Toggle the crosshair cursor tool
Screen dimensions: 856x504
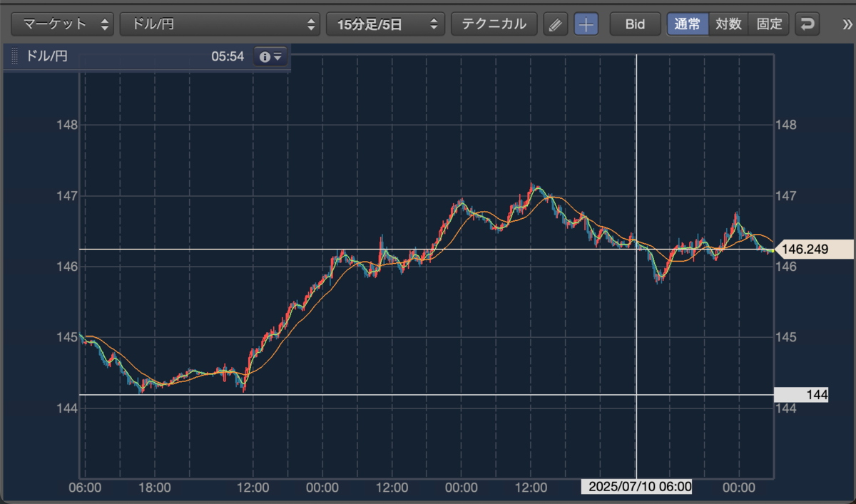[586, 24]
